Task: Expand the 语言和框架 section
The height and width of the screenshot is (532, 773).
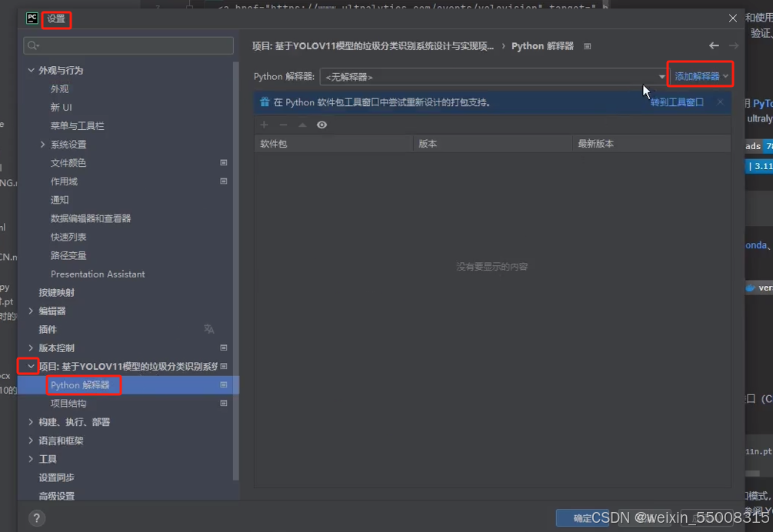Action: click(x=31, y=441)
